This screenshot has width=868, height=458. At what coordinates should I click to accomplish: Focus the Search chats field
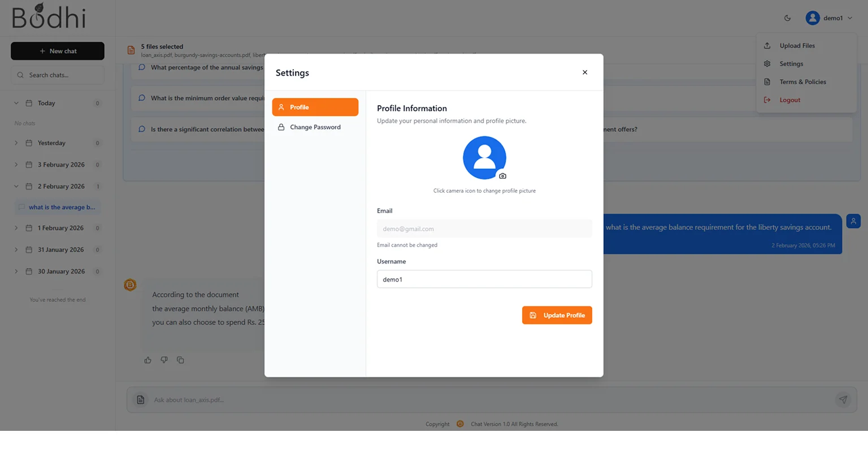point(58,75)
